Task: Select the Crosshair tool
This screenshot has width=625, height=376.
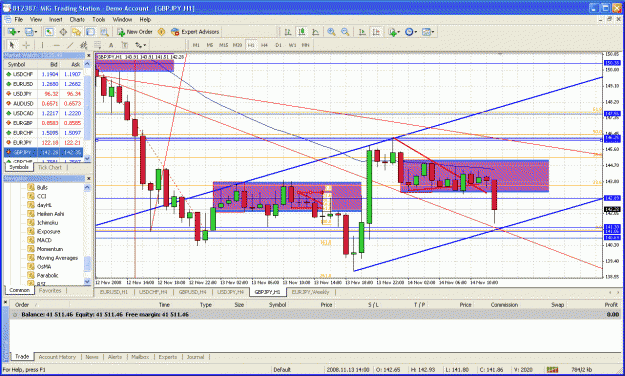Action: (x=26, y=45)
